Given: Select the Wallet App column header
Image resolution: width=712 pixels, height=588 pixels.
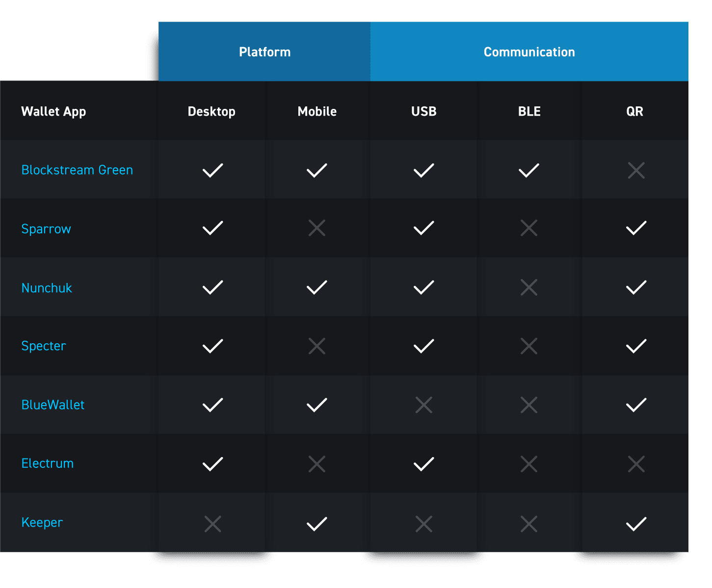Looking at the screenshot, I should [x=53, y=112].
